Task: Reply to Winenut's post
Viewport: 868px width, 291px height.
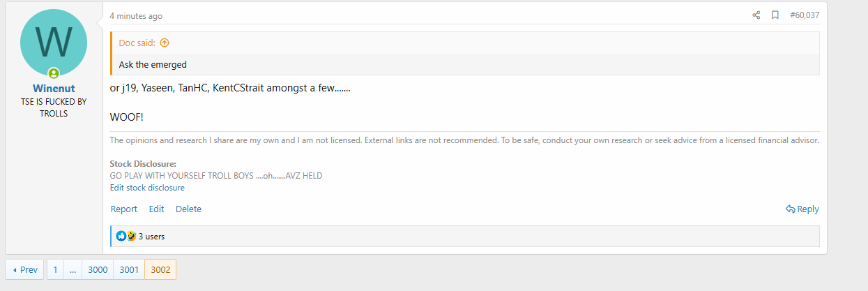Action: [x=802, y=209]
